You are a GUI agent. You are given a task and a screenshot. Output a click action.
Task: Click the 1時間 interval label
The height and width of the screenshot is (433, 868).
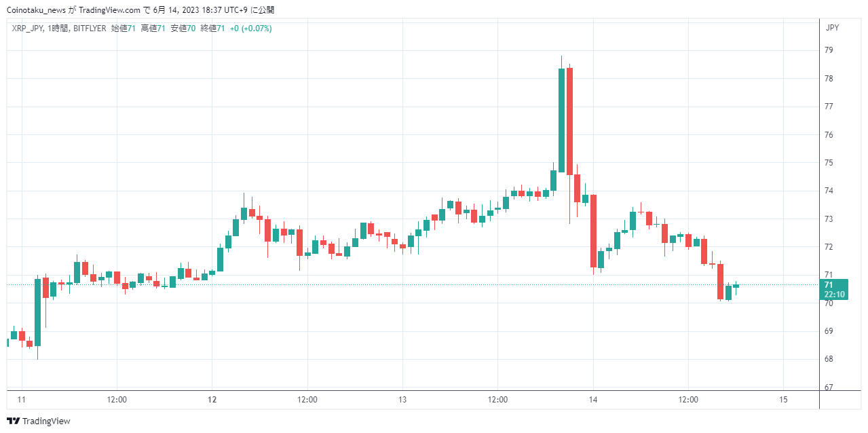(58, 29)
